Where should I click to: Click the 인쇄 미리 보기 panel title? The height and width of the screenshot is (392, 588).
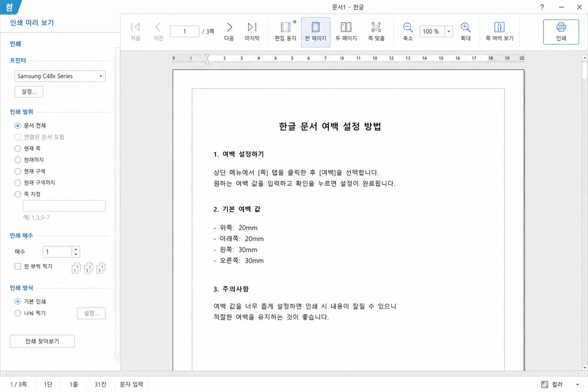click(32, 23)
